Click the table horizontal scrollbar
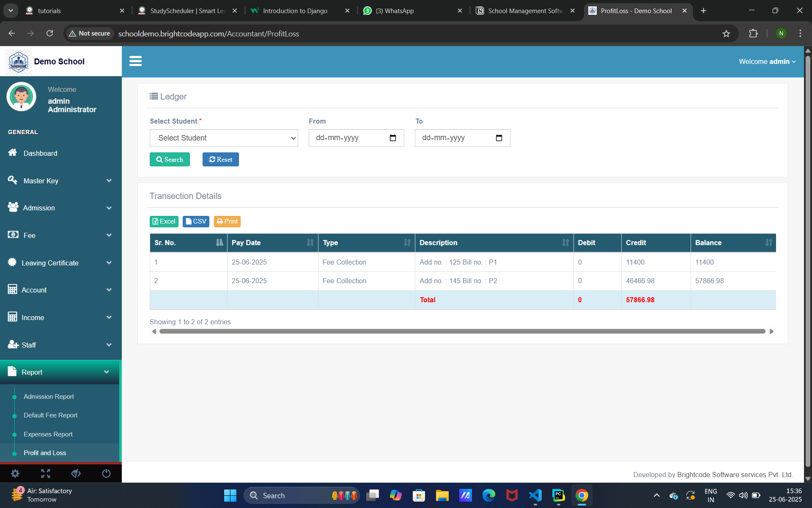 coord(462,331)
